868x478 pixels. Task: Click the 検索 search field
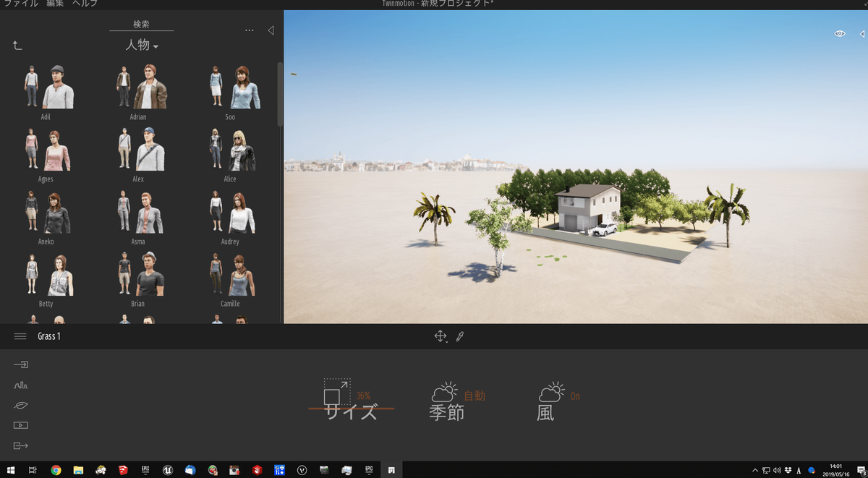click(141, 24)
